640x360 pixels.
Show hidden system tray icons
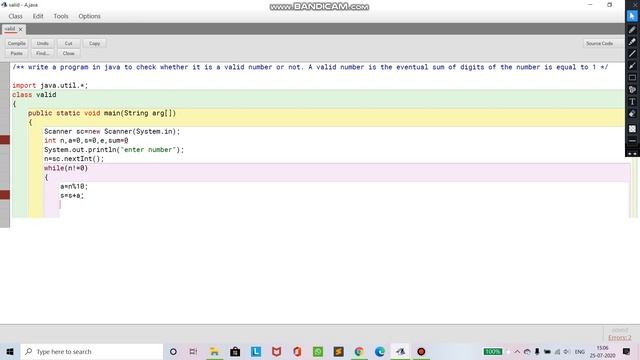(517, 351)
